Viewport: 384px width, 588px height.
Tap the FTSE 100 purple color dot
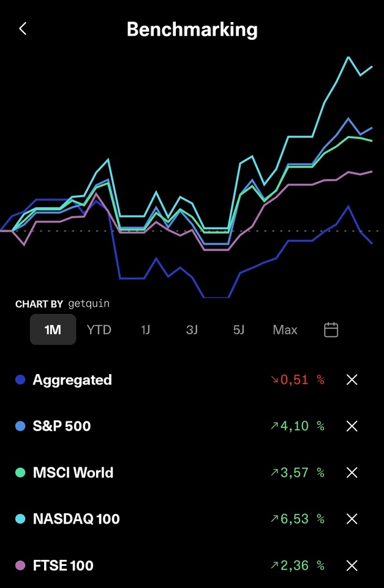click(20, 565)
